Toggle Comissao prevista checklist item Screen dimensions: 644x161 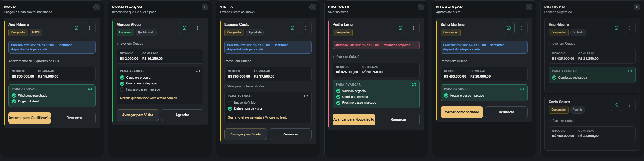[x=338, y=97]
